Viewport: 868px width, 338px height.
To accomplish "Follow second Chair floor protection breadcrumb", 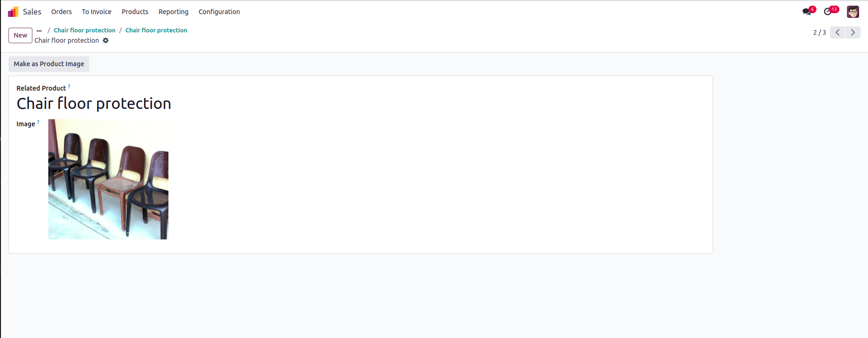I will [156, 30].
